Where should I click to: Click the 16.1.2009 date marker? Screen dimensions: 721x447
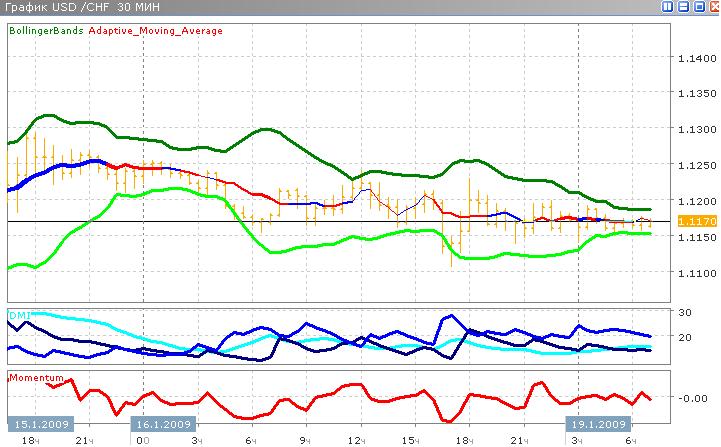point(163,423)
